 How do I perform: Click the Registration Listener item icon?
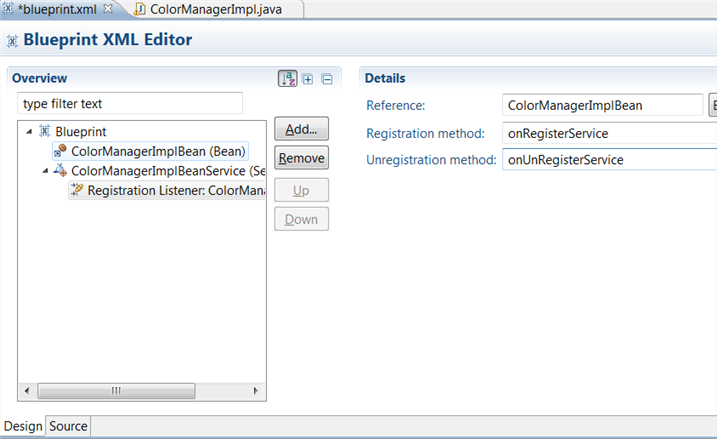point(77,190)
